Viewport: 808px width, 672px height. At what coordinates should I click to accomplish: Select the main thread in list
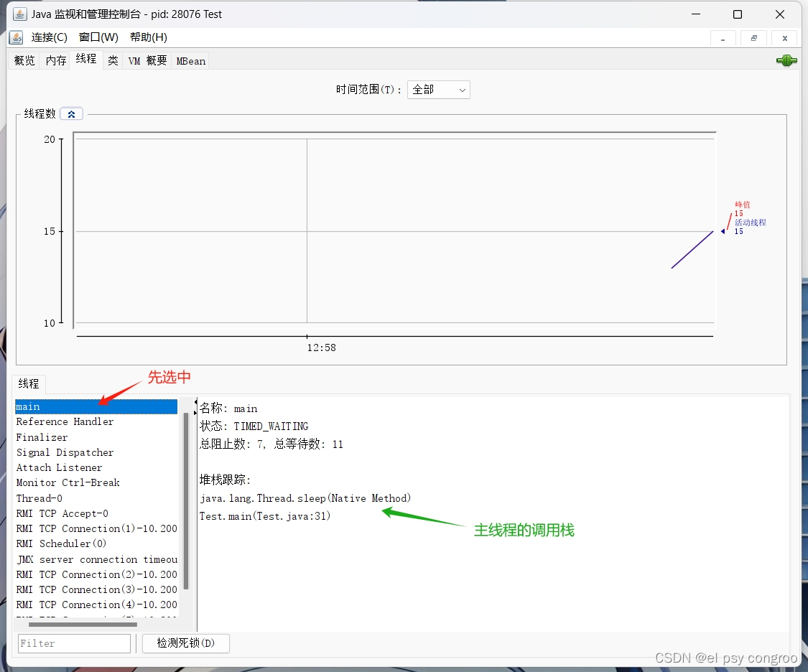point(96,407)
